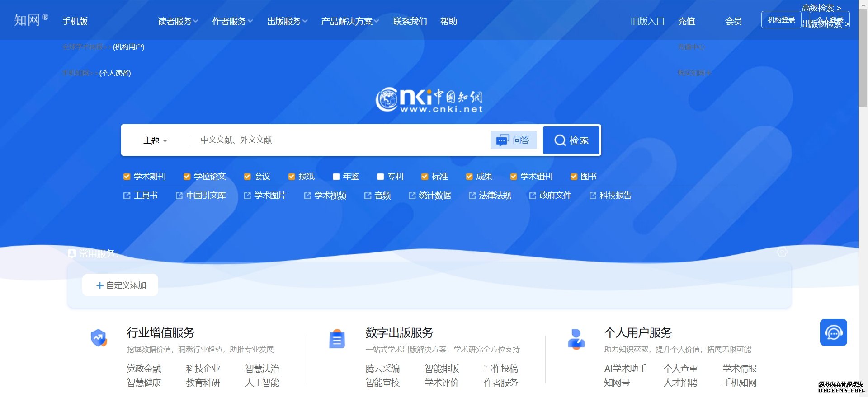
Task: Click the 高级检索 link
Action: [x=821, y=8]
